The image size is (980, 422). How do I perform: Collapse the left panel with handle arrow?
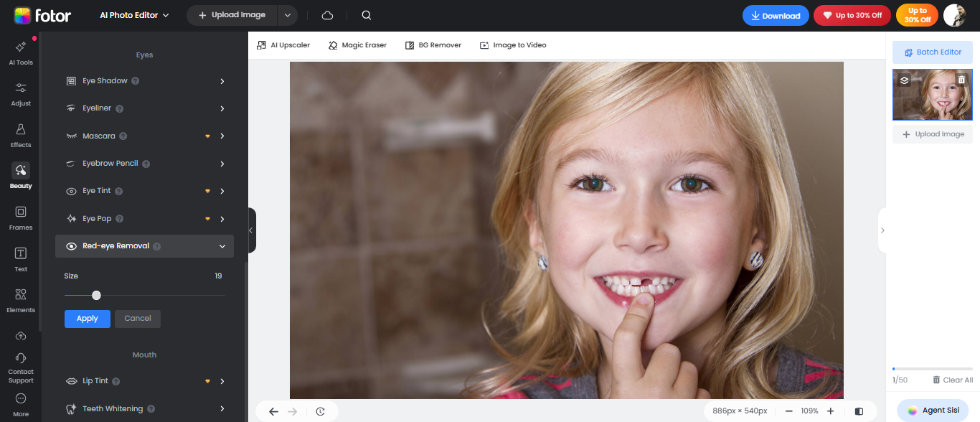pos(251,230)
